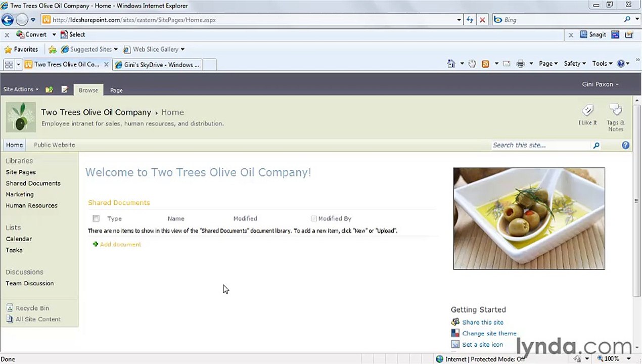This screenshot has width=642, height=364.
Task: Open the tab list dropdown arrow
Action: coord(18,65)
